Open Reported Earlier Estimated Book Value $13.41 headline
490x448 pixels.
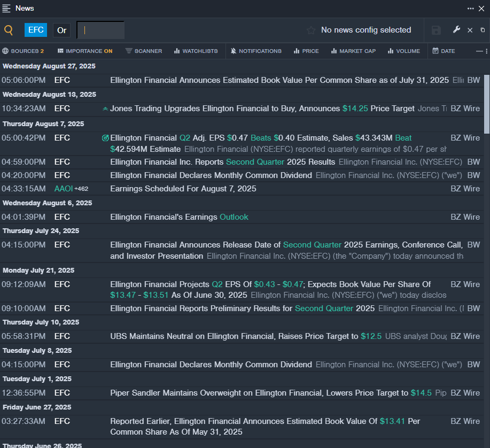265,427
